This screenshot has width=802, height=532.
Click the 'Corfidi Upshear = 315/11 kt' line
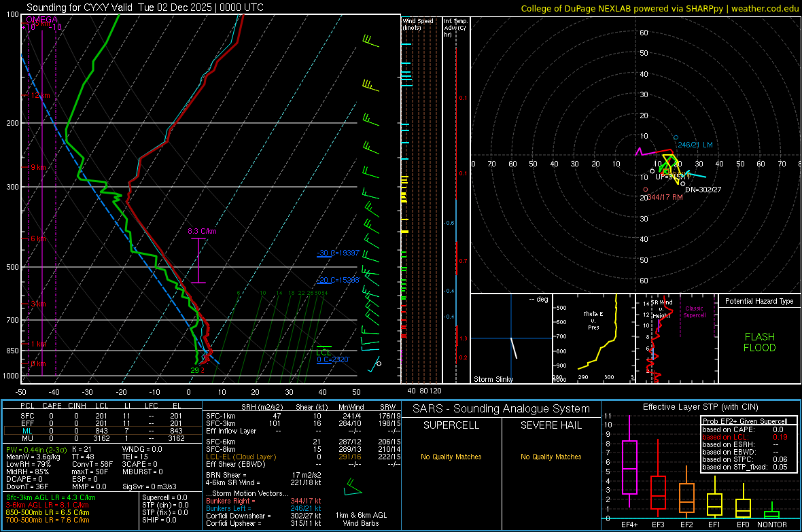coord(264,523)
